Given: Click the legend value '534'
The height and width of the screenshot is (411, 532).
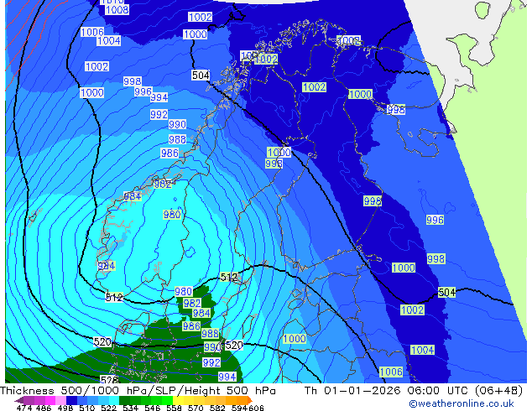Looking at the screenshot, I should [x=130, y=408].
